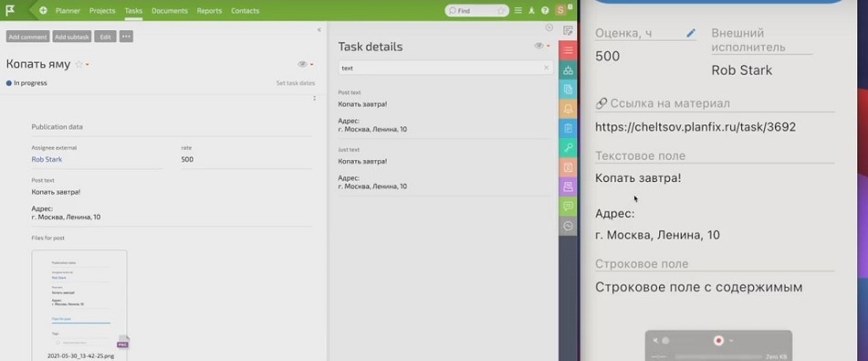Open the Projects menu
Viewport: 868px width, 361px height.
[x=102, y=11]
